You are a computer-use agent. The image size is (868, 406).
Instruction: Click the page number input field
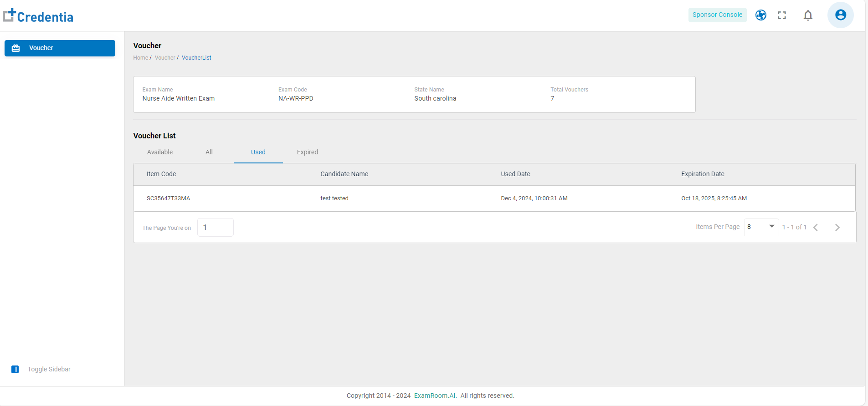[x=216, y=227]
